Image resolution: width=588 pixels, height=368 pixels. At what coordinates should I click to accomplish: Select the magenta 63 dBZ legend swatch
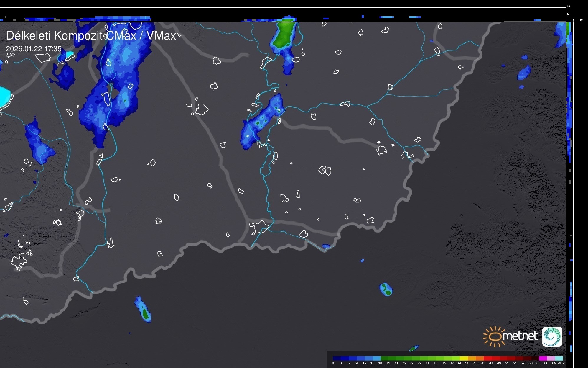[x=543, y=359]
